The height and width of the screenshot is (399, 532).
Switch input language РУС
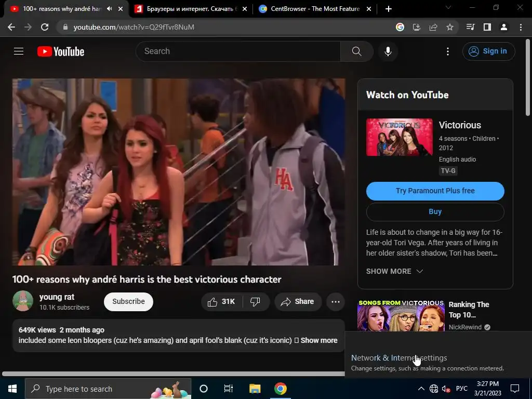coord(461,389)
